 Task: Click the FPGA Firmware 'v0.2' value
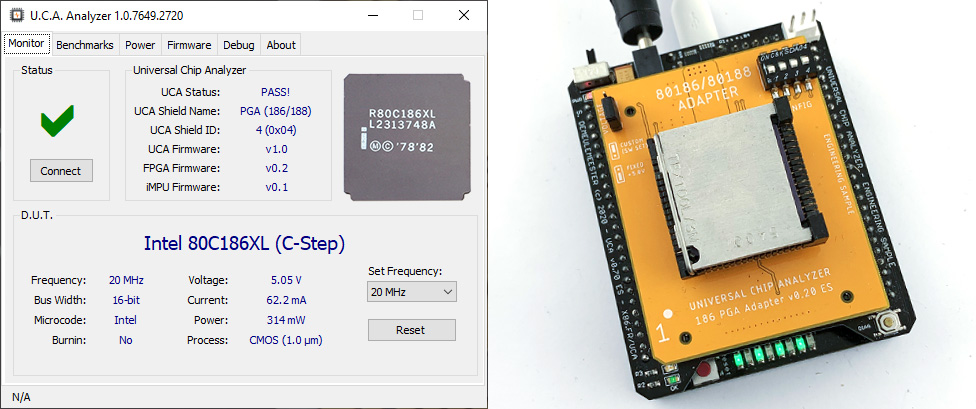276,168
